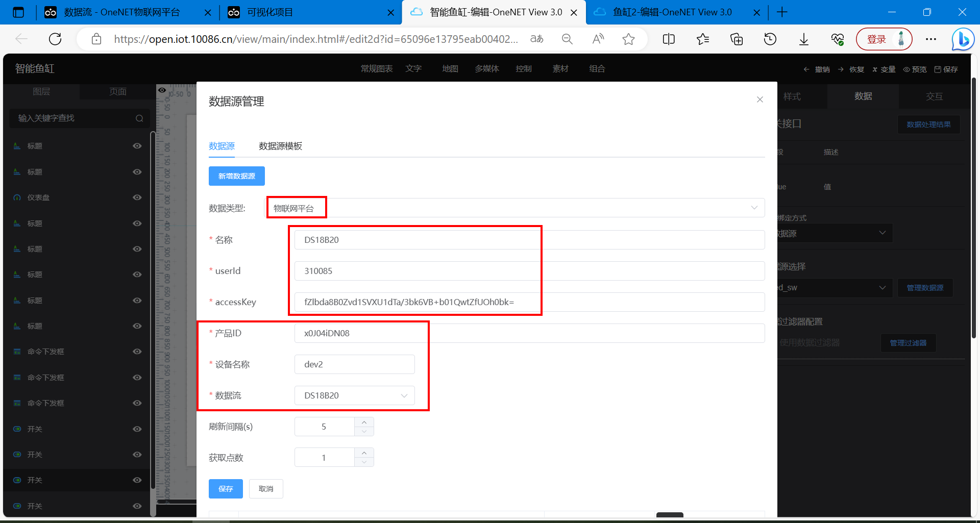Open the browser zoom magnifier icon
The height and width of the screenshot is (523, 980).
click(x=567, y=39)
